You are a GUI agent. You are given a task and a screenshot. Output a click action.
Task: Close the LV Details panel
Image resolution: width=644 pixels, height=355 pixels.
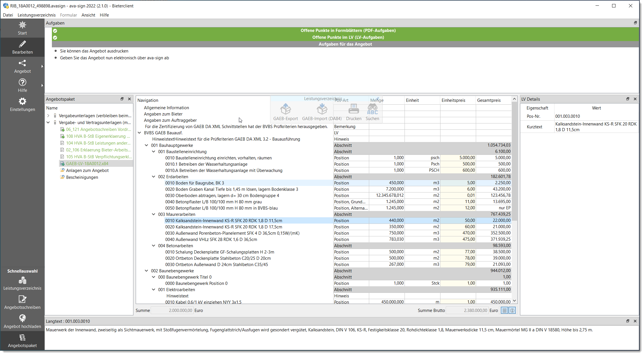tap(635, 99)
